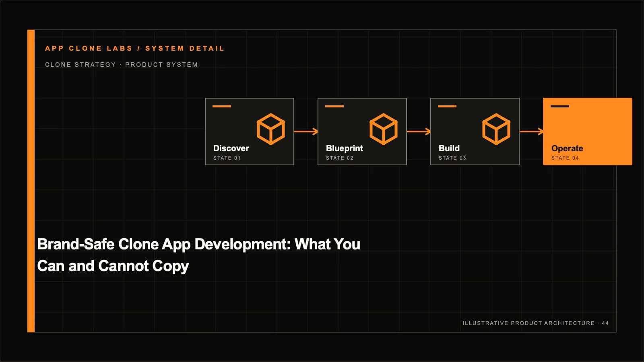644x362 pixels.
Task: Select the orange Operate State 04 card
Action: (588, 132)
